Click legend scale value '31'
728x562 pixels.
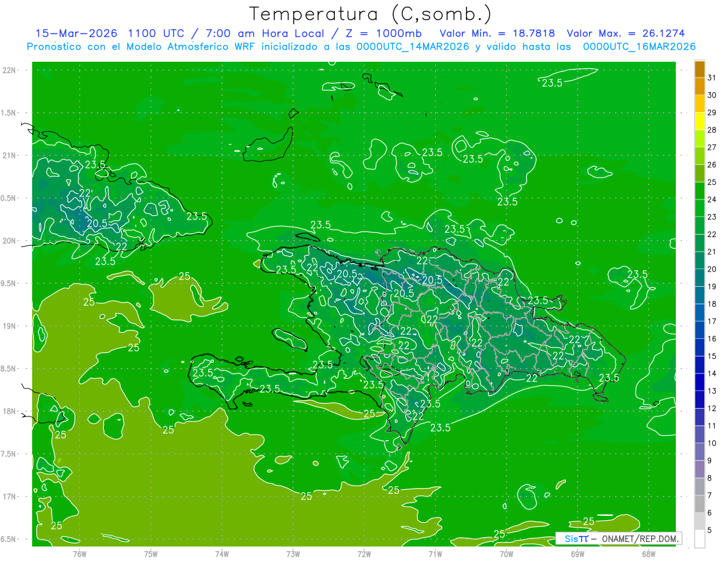click(x=712, y=78)
